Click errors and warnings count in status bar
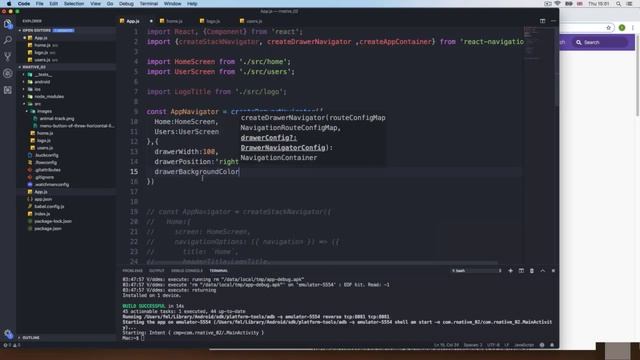Image resolution: width=640 pixels, height=360 pixels. [x=12, y=345]
